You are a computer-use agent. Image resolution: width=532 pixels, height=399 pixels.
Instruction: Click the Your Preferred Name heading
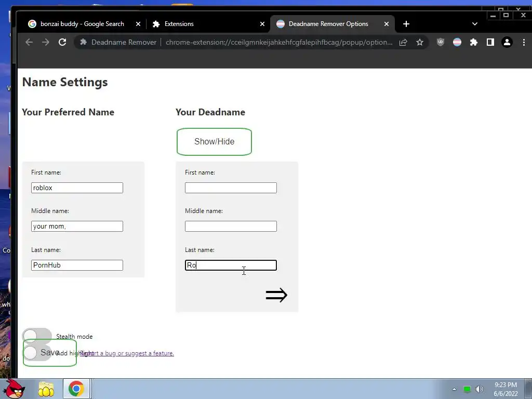pyautogui.click(x=68, y=112)
